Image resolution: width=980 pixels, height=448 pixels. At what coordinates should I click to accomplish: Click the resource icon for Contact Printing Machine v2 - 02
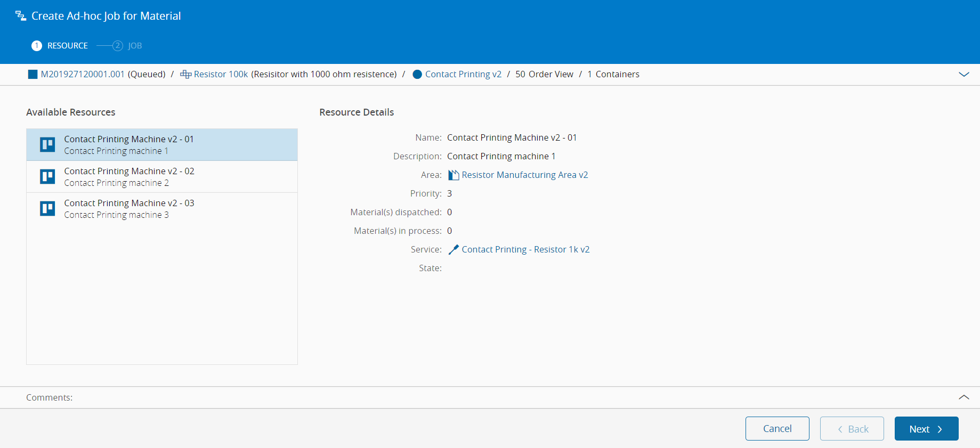tap(47, 176)
